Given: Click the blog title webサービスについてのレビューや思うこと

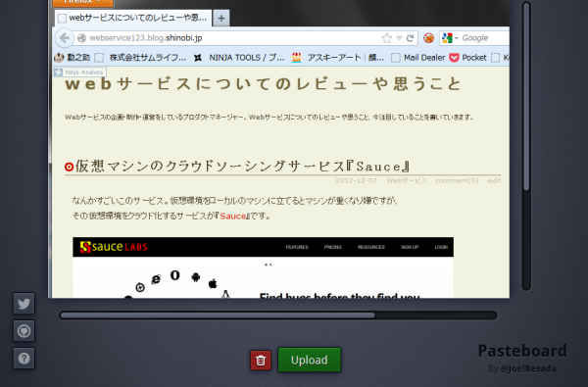Looking at the screenshot, I should [x=263, y=83].
